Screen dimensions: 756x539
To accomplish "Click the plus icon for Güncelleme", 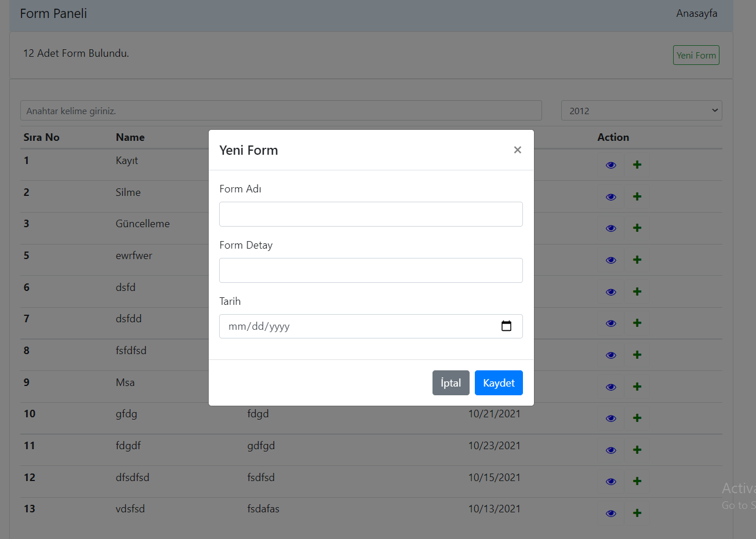I will pos(637,228).
